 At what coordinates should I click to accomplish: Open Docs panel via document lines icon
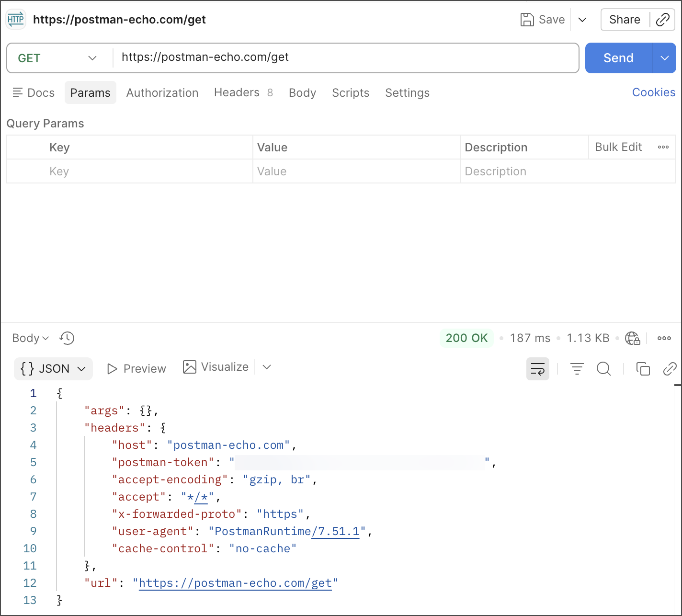[x=18, y=92]
